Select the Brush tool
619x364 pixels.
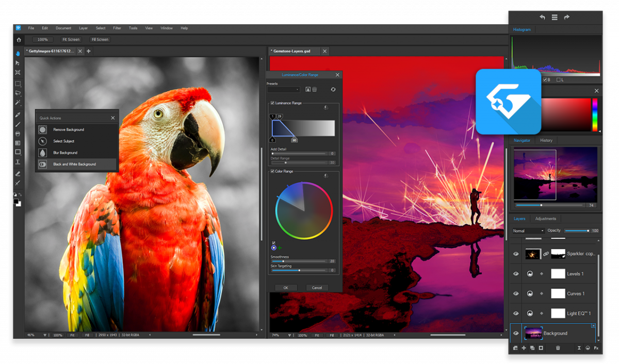[x=18, y=124]
